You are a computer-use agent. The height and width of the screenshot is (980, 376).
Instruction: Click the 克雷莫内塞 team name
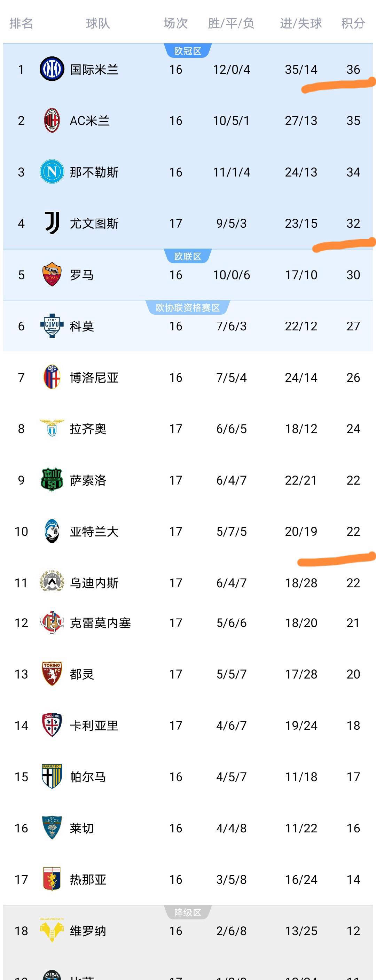[x=100, y=623]
